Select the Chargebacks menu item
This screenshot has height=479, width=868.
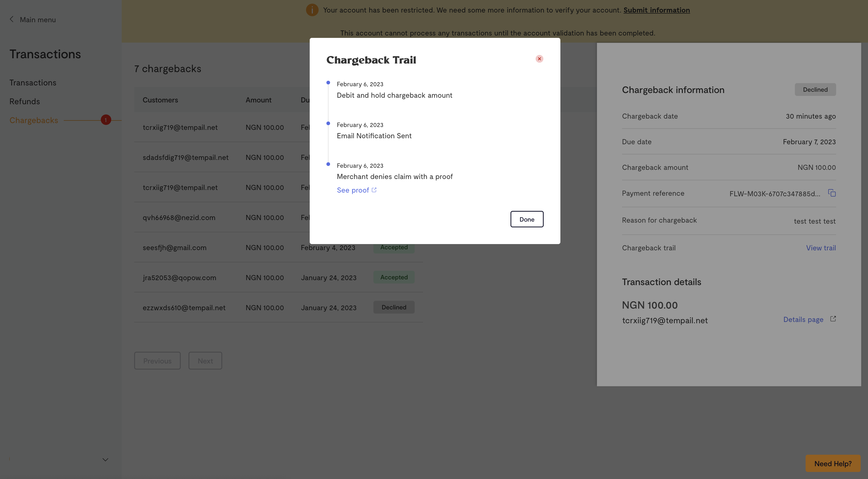coord(34,121)
